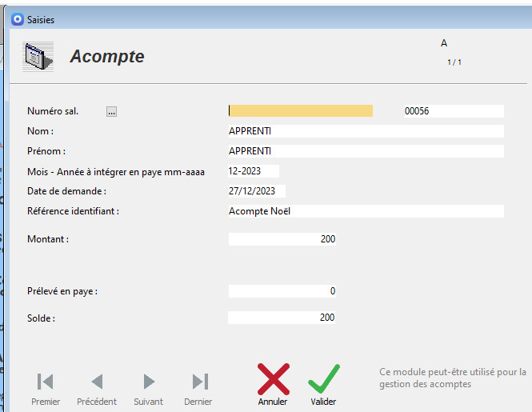
Task: Jump to the Dernier record arrow
Action: [199, 382]
